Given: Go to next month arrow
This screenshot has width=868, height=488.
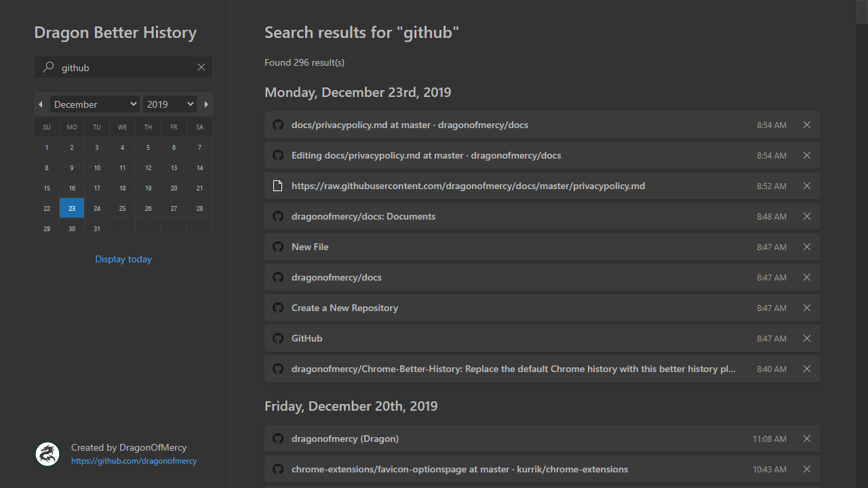Looking at the screenshot, I should click(206, 104).
